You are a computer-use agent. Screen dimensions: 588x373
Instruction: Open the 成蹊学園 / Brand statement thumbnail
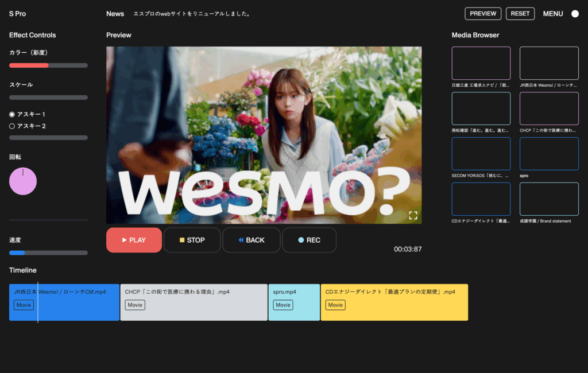pos(549,199)
